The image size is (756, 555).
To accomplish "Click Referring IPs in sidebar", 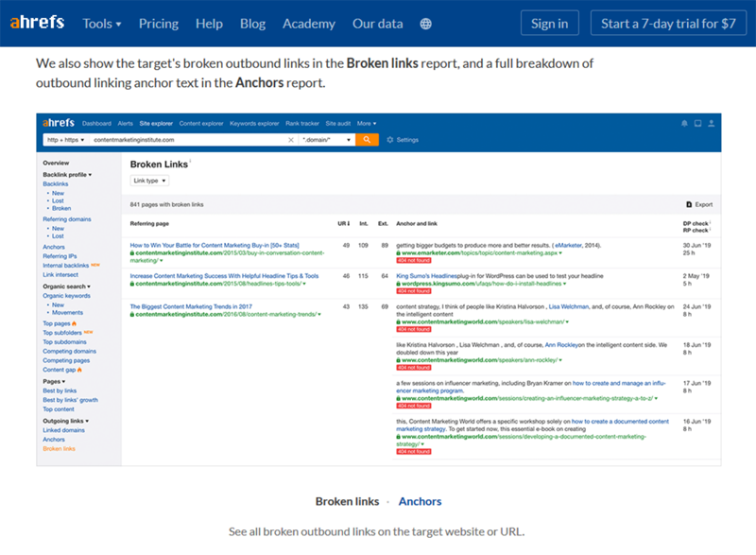I will [x=60, y=256].
